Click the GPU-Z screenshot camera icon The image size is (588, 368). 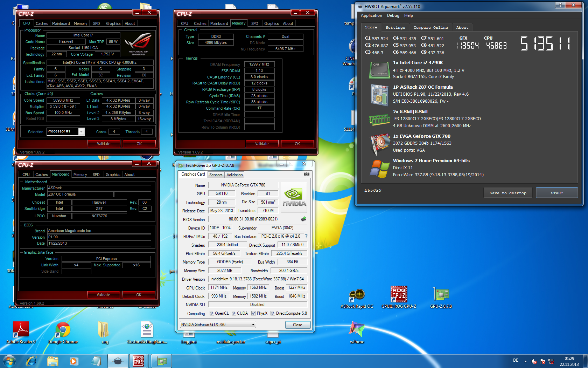306,174
